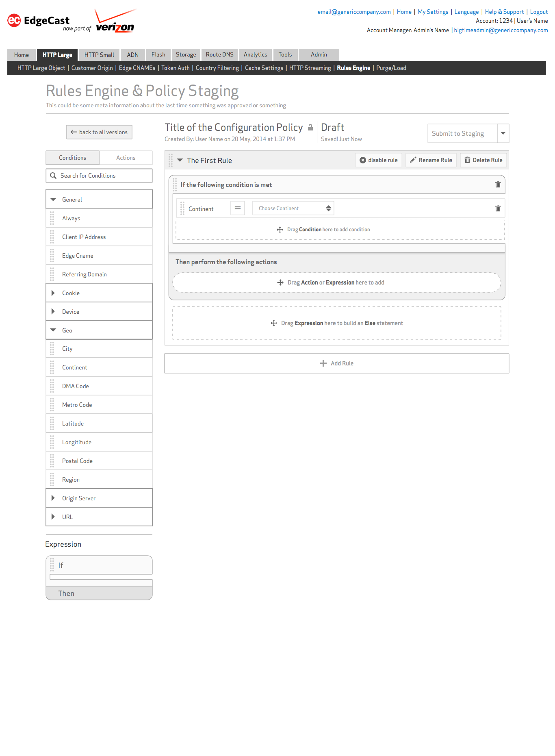Click the drag handle in the sidebar Continent item
This screenshot has width=555, height=756.
tap(52, 367)
